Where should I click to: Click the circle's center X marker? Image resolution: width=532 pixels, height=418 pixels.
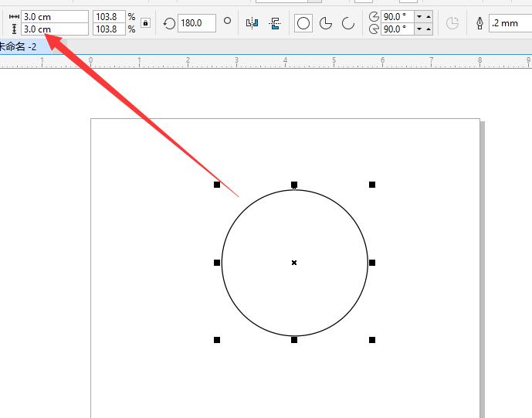[x=294, y=263]
